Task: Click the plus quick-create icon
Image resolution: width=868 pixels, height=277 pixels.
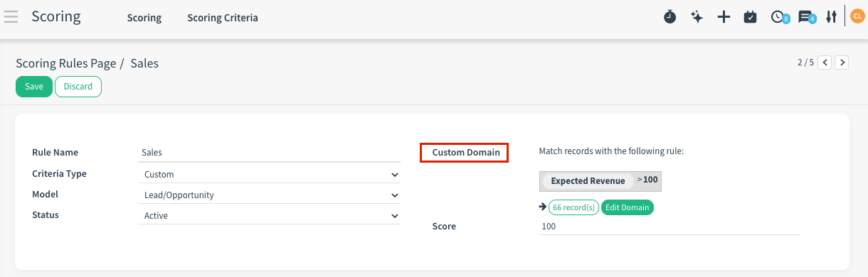Action: tap(724, 17)
